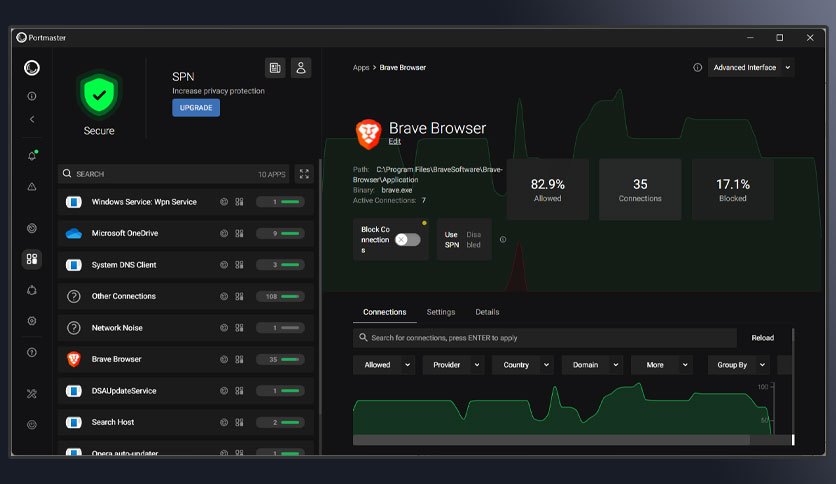
Task: Go back to Apps via the breadcrumb
Action: point(361,68)
